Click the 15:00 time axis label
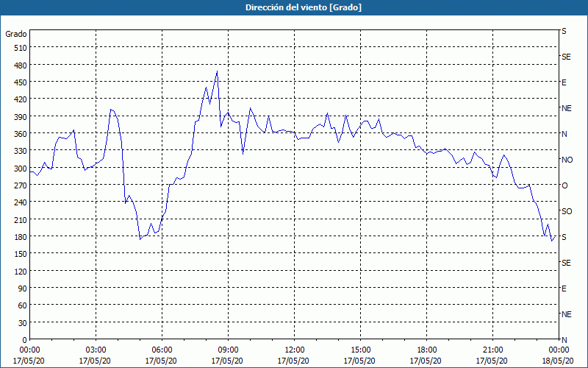The image size is (588, 368). pyautogui.click(x=360, y=350)
